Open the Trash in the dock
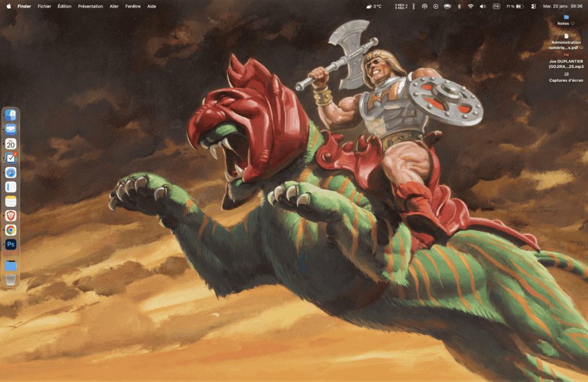The width and height of the screenshot is (588, 382). point(11,280)
